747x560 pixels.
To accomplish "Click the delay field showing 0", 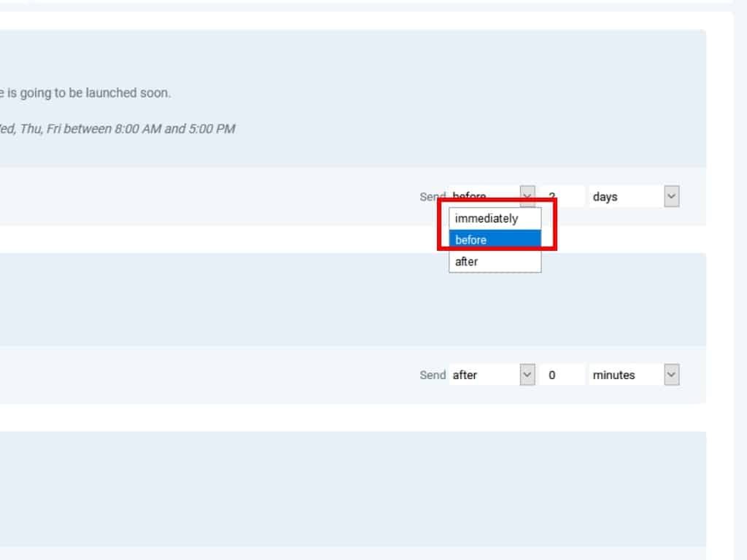I will tap(562, 375).
